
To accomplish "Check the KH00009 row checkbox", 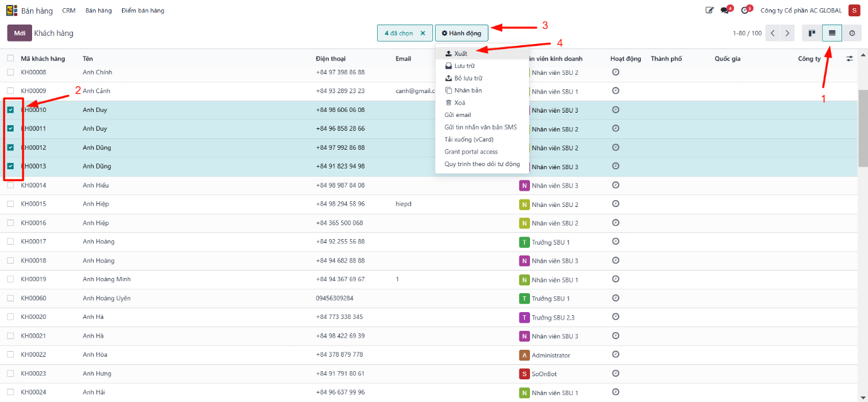I will (x=10, y=91).
